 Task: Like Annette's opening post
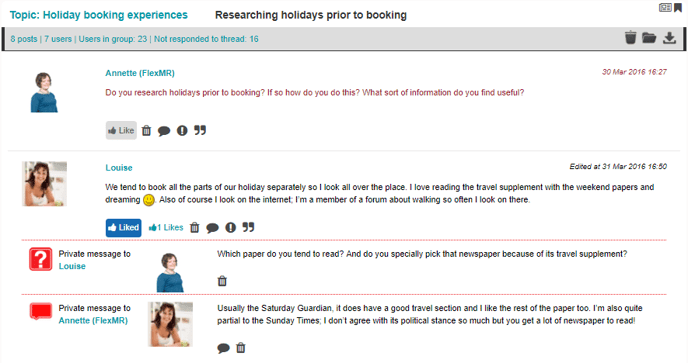pyautogui.click(x=121, y=130)
